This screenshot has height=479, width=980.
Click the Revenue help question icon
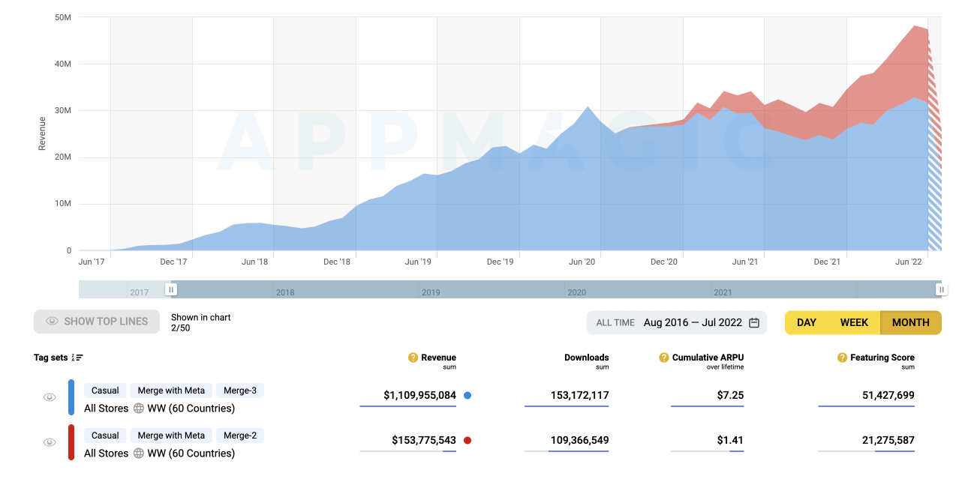coord(413,358)
